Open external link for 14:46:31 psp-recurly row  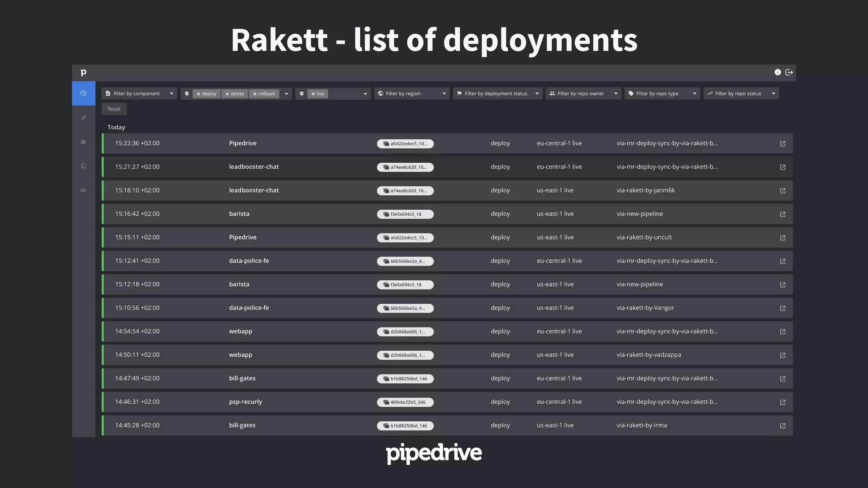point(783,402)
